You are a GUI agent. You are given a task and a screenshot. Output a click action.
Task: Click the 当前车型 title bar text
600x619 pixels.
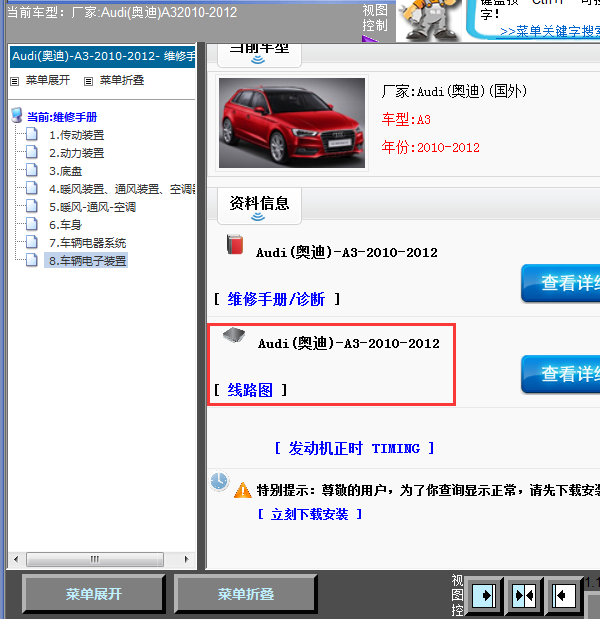[122, 13]
